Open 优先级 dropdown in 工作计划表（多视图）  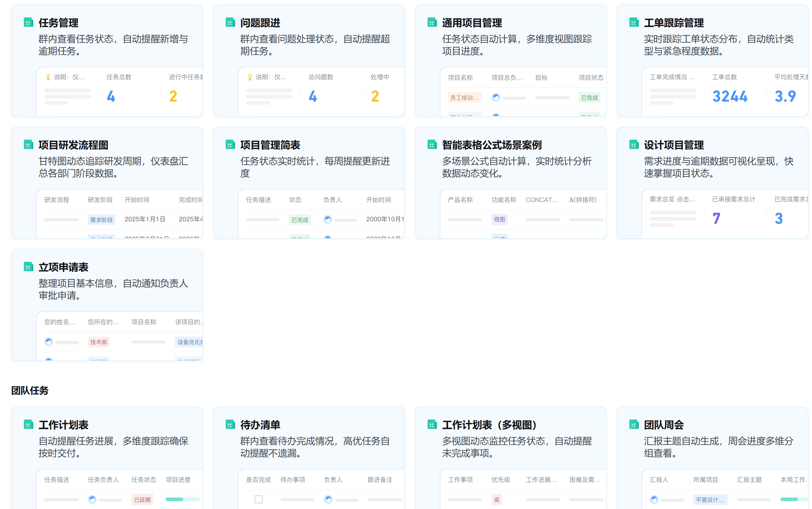(501, 479)
